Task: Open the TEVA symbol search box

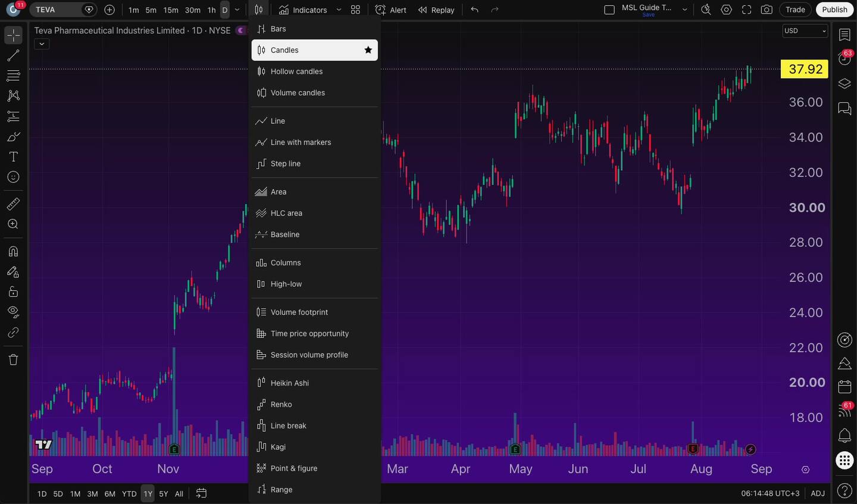Action: pyautogui.click(x=64, y=10)
